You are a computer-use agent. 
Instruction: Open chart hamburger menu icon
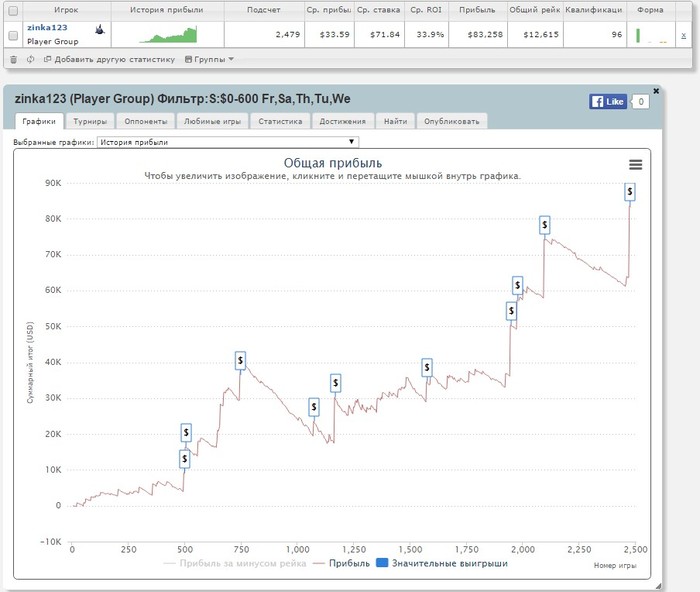tap(636, 165)
